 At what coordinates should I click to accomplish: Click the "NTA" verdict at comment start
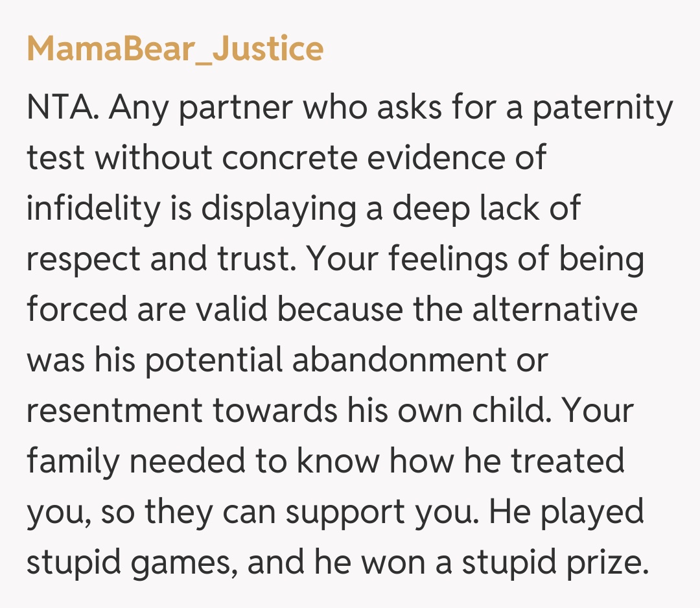click(61, 106)
